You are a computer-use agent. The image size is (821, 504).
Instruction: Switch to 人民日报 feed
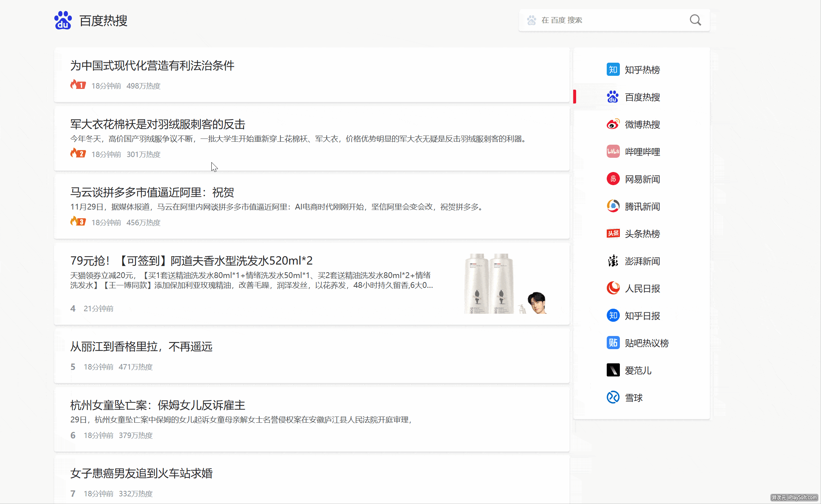[642, 289]
